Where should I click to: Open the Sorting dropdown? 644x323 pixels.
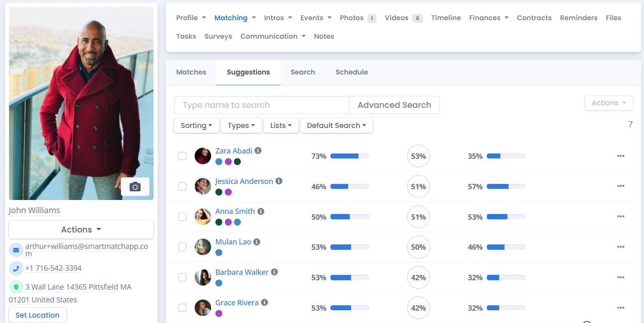[196, 125]
